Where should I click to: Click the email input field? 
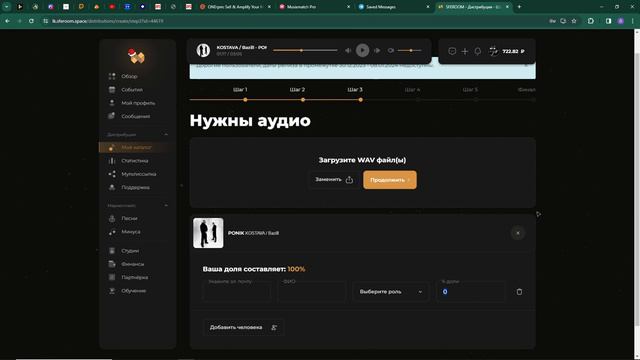tap(237, 292)
